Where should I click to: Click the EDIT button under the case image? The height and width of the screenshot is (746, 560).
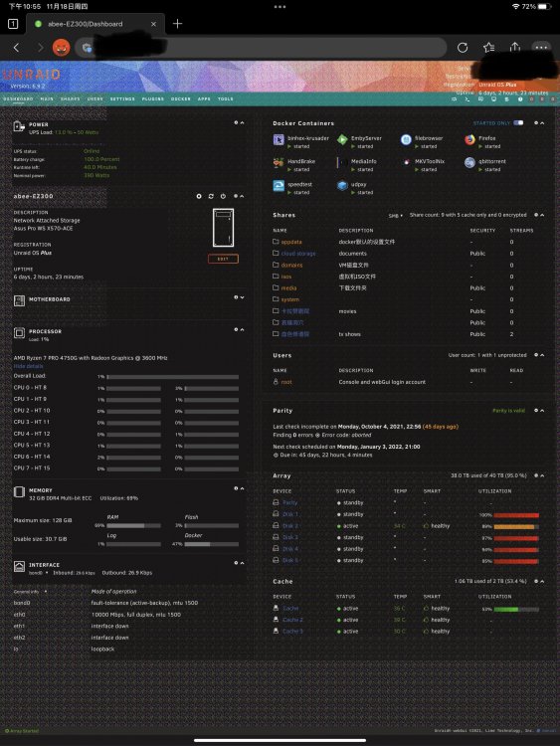click(x=223, y=259)
